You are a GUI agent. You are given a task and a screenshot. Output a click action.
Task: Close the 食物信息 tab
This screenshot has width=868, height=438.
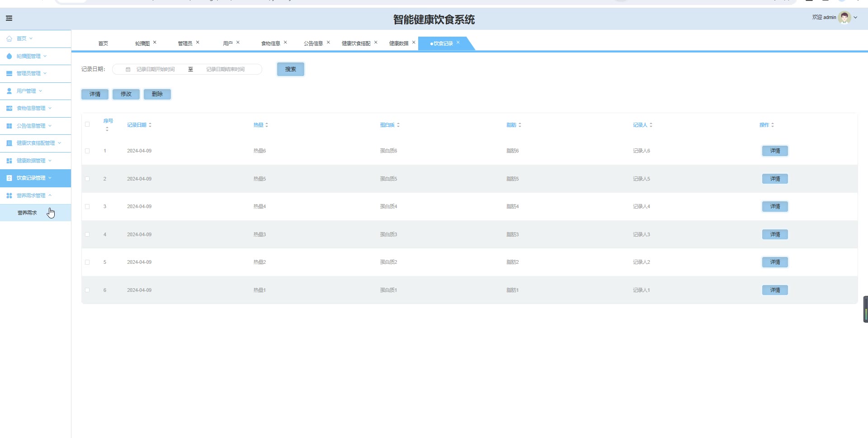[285, 43]
